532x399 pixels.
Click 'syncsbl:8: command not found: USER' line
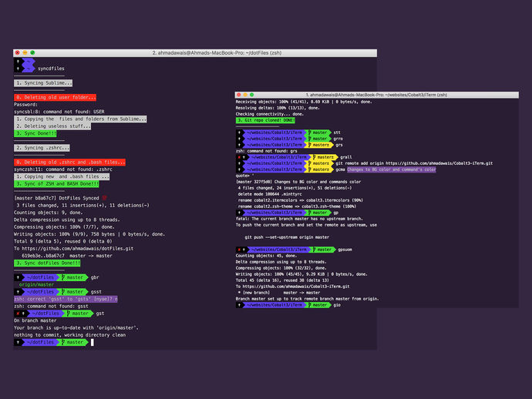(x=59, y=112)
